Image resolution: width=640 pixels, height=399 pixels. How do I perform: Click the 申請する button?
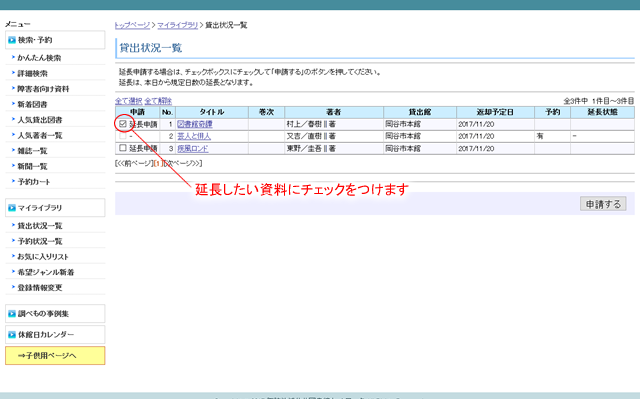pyautogui.click(x=603, y=204)
